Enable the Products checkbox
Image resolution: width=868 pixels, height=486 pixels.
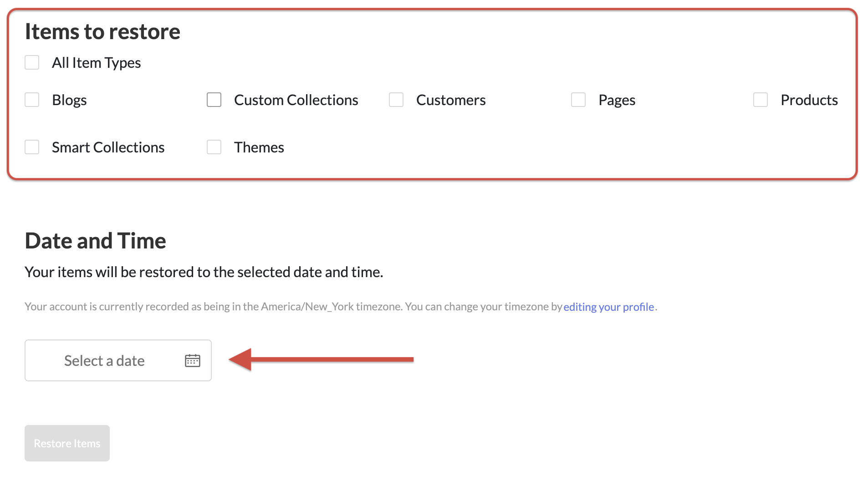(x=760, y=100)
